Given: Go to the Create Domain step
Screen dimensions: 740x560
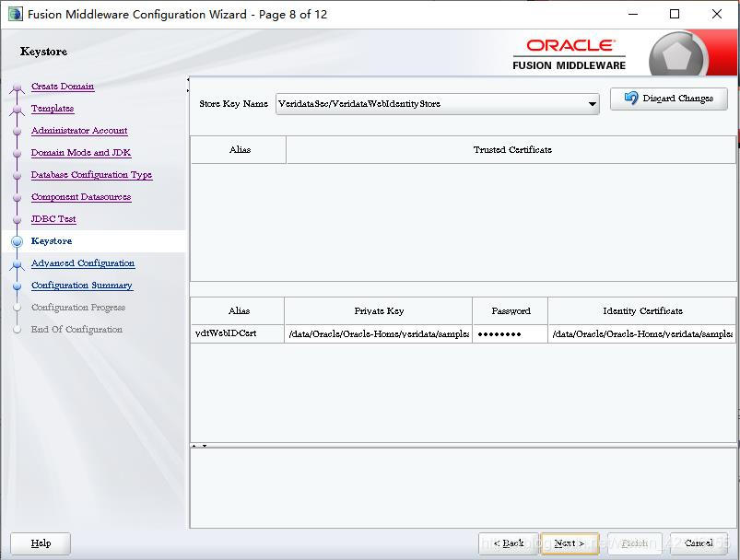Looking at the screenshot, I should coord(63,87).
